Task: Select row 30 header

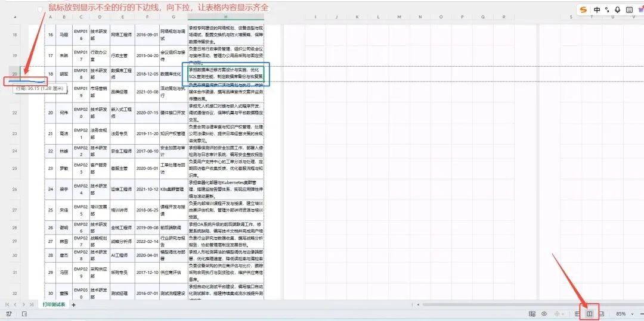Action: (x=15, y=255)
